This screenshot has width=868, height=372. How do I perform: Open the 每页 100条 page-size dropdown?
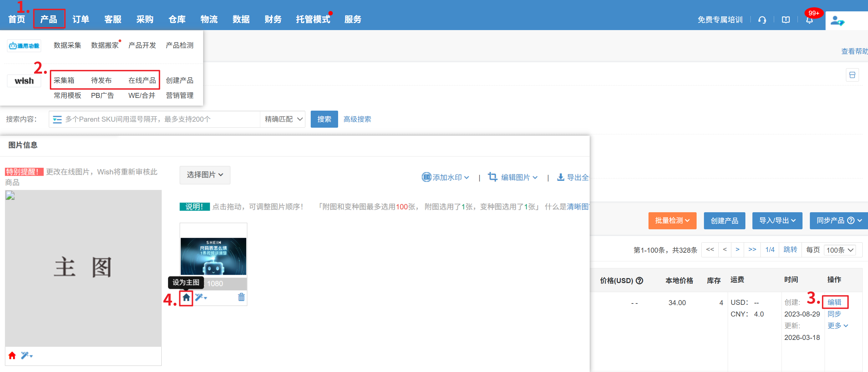840,250
